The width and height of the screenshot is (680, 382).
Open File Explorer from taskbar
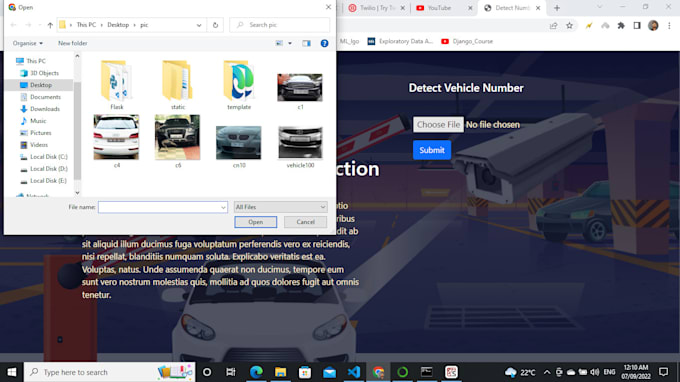281,372
